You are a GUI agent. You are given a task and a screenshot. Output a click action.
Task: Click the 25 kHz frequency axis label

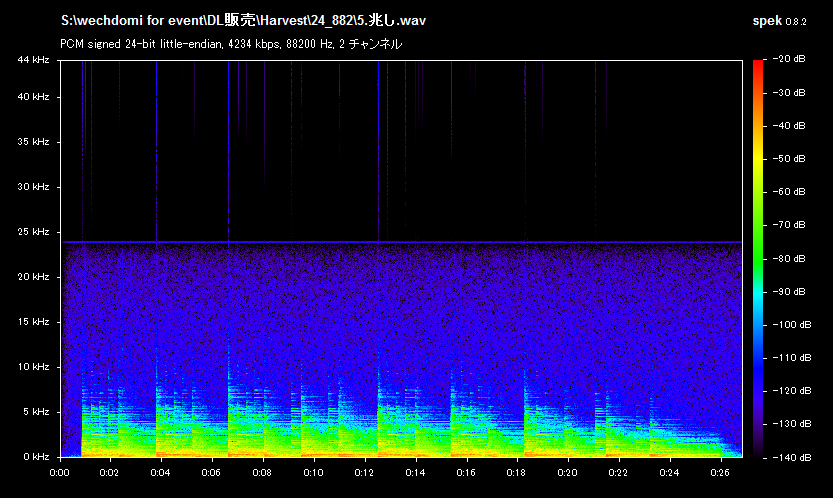[x=33, y=232]
